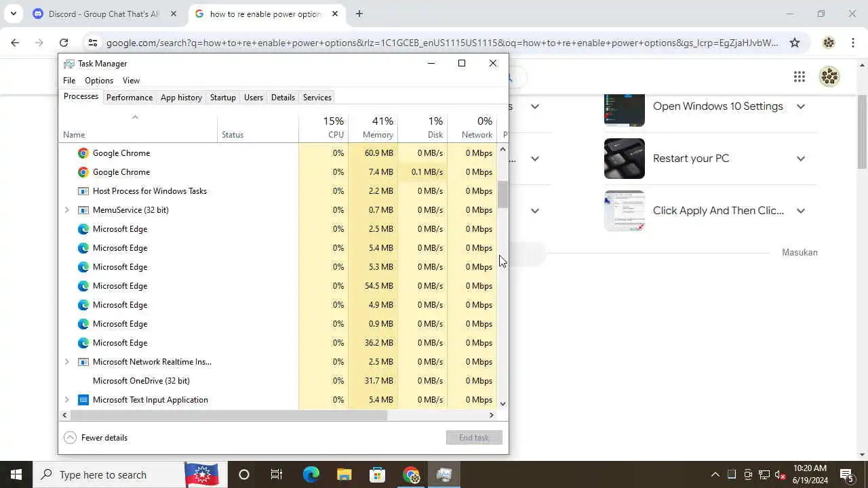The height and width of the screenshot is (488, 868).
Task: Expand Microsoft Network Realtime Inspection group
Action: (66, 362)
